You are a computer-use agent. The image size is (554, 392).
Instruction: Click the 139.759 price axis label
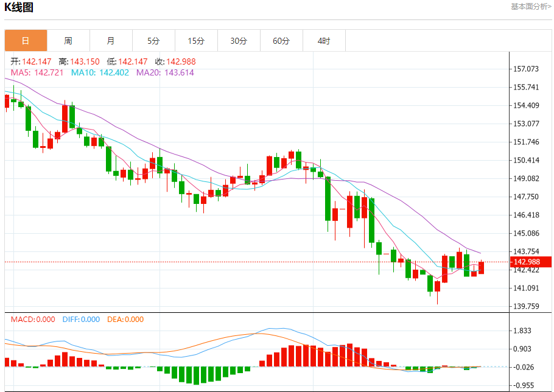526,306
